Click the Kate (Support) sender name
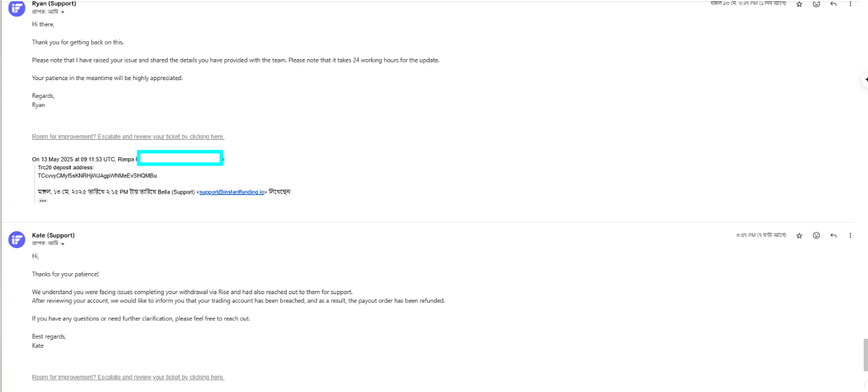The height and width of the screenshot is (392, 868). click(x=53, y=235)
